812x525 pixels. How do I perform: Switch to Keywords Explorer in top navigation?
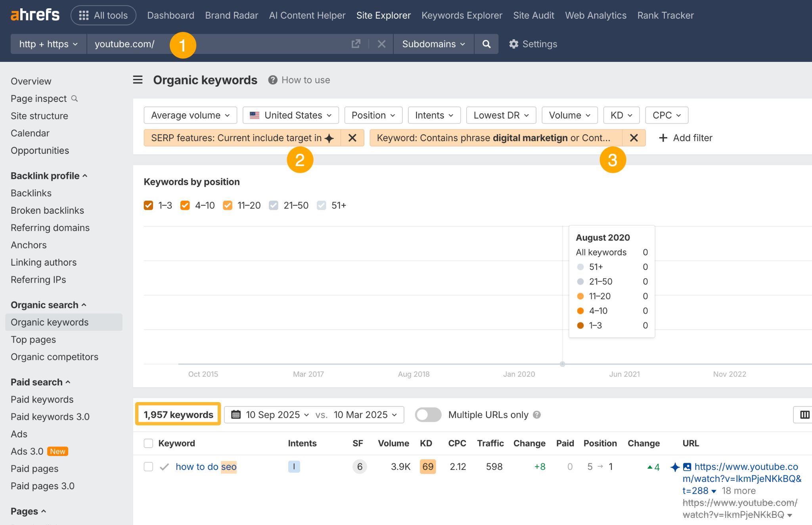462,15
